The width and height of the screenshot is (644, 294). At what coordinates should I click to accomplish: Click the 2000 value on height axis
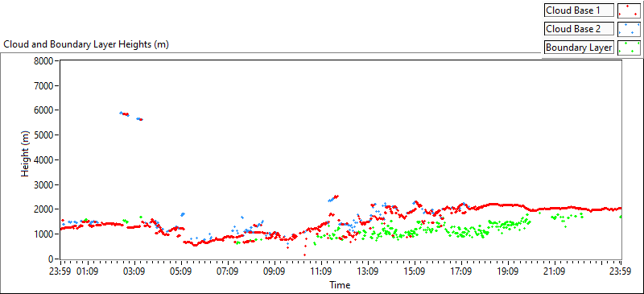click(44, 209)
